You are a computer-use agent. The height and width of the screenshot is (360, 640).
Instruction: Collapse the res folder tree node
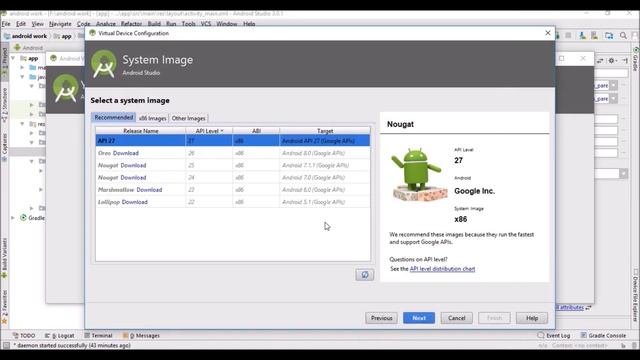(22, 124)
